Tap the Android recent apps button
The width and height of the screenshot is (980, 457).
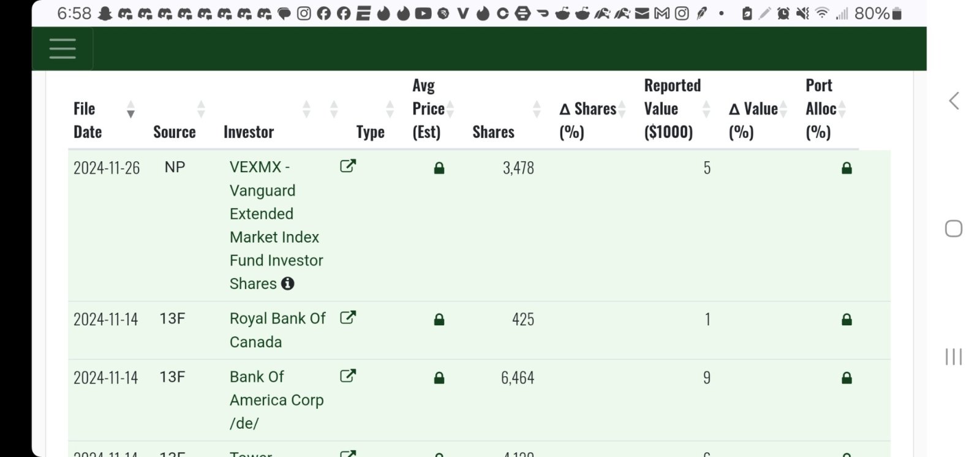(x=954, y=357)
